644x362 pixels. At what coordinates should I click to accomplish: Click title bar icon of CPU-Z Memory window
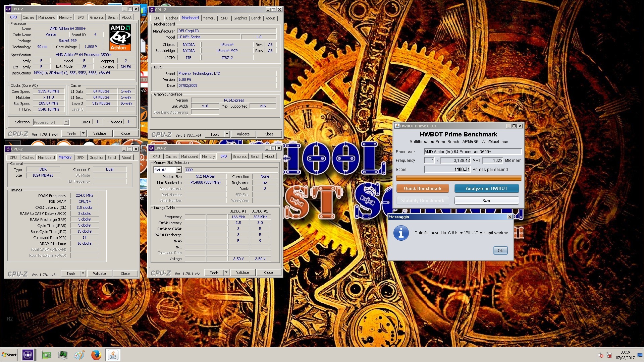point(8,149)
